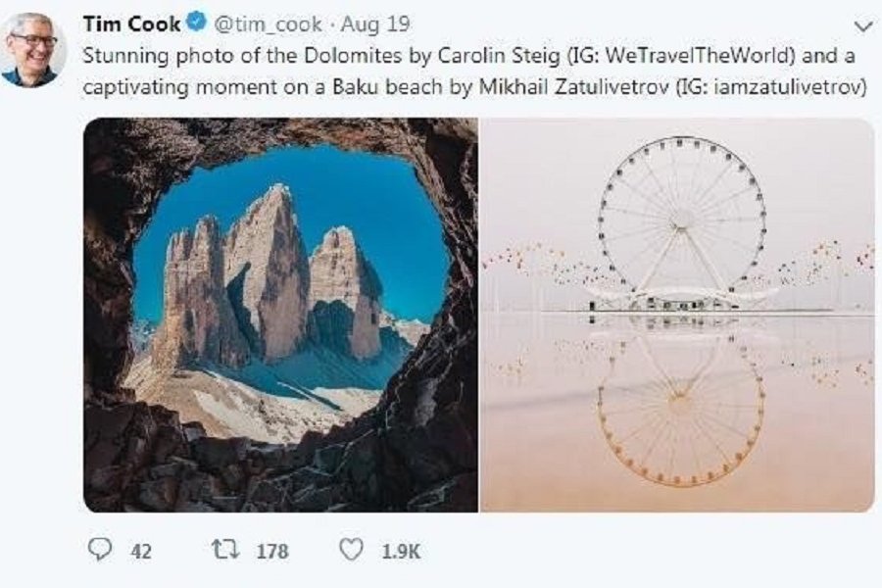Viewport: 882px width, 588px height.
Task: Like the tweet with the heart icon
Action: tap(351, 550)
